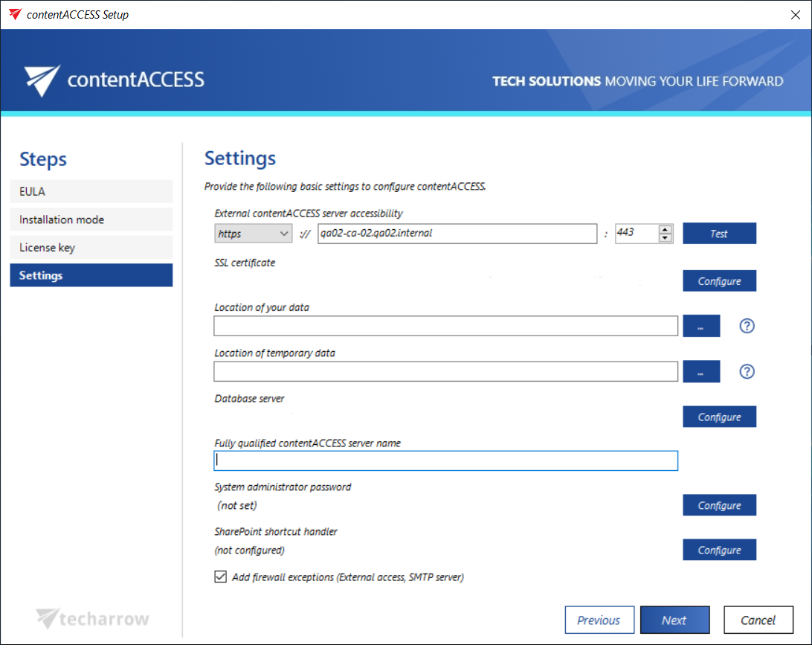Viewport: 812px width, 645px height.
Task: Uncheck Add firewall exceptions checkbox
Action: [x=221, y=577]
